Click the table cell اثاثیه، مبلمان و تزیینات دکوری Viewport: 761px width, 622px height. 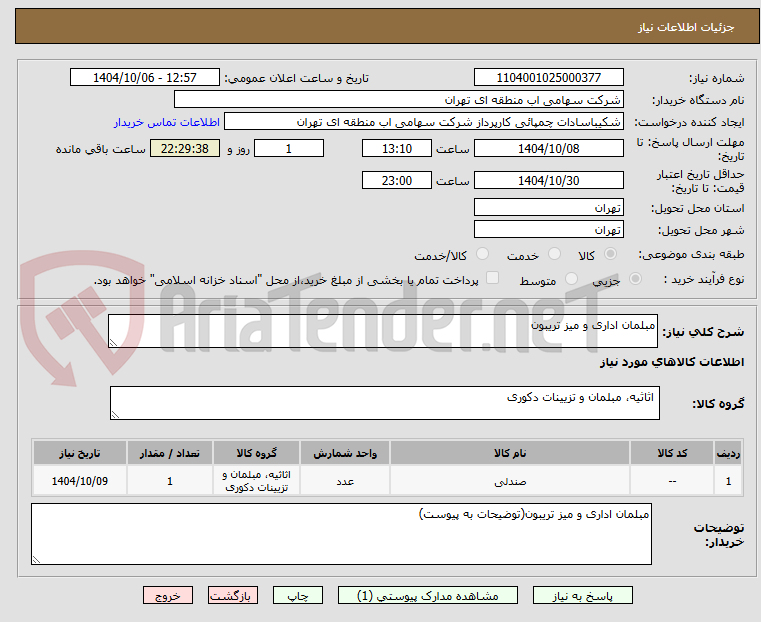[256, 481]
